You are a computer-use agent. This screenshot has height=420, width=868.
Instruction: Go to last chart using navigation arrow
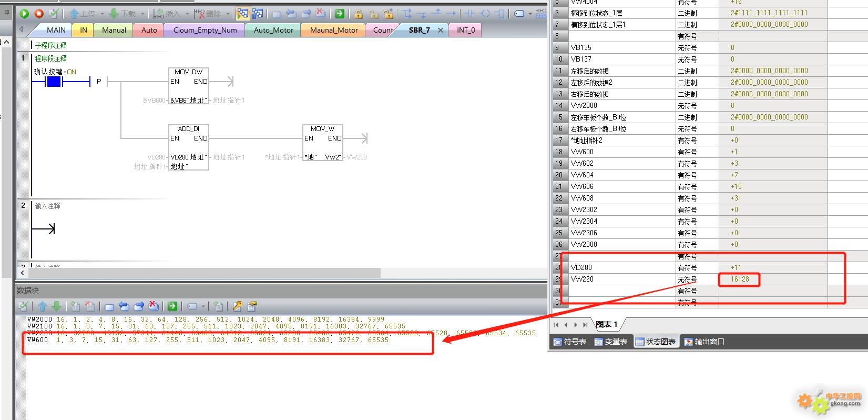(585, 325)
